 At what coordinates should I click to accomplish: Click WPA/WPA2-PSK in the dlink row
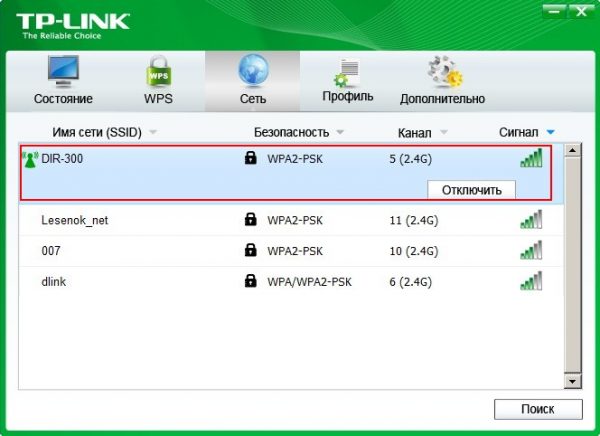click(x=309, y=282)
